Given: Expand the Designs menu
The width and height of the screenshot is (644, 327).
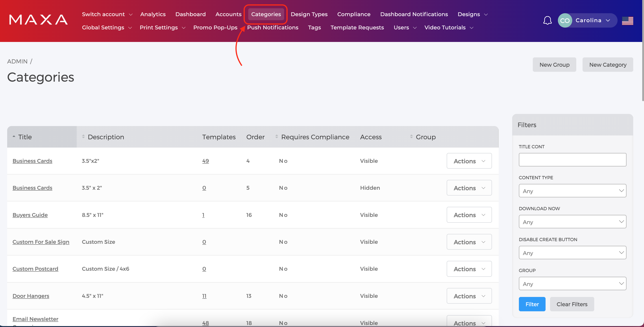Looking at the screenshot, I should 472,14.
